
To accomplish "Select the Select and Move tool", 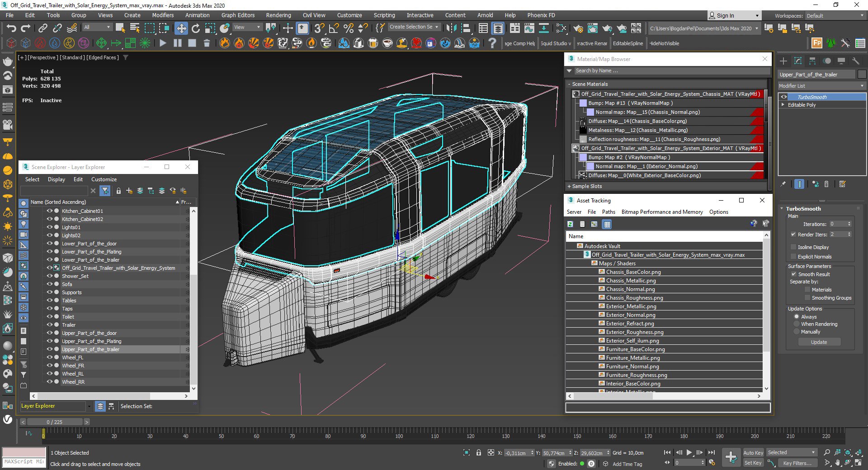I will click(181, 28).
